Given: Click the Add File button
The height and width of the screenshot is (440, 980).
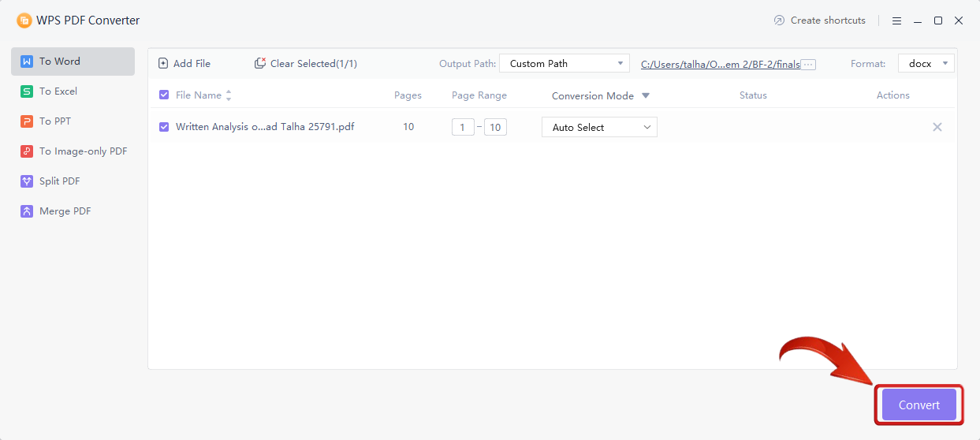Looking at the screenshot, I should (184, 64).
